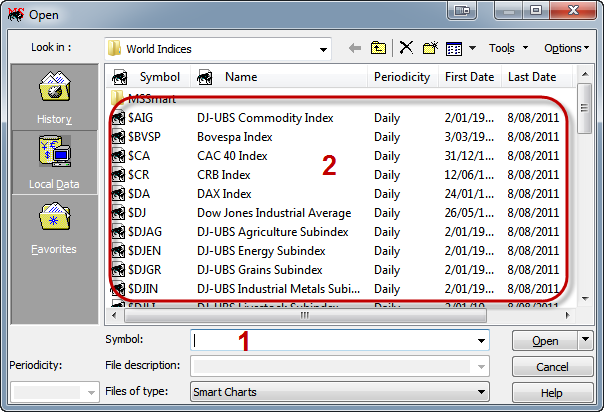Create a new folder with toolbar icon

point(431,48)
